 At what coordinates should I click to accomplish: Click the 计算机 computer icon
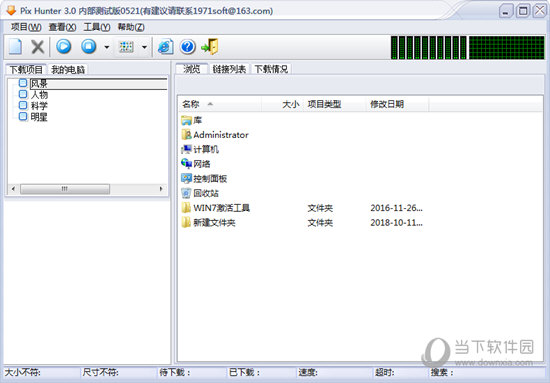[186, 149]
